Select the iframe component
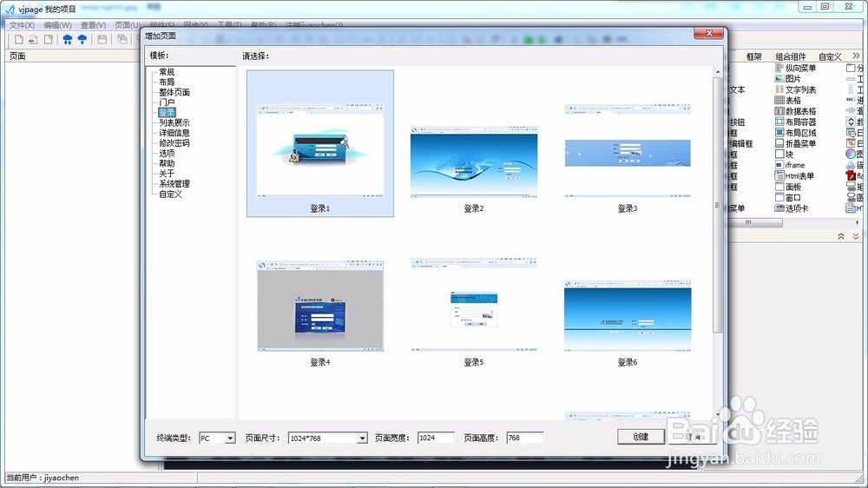The image size is (868, 488). tap(790, 165)
